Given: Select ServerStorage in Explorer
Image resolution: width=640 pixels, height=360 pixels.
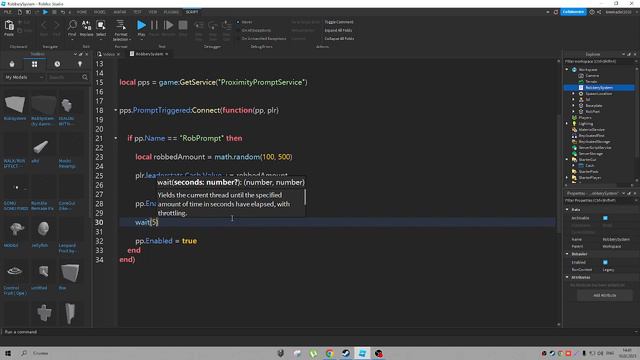Looking at the screenshot, I should pyautogui.click(x=591, y=153).
